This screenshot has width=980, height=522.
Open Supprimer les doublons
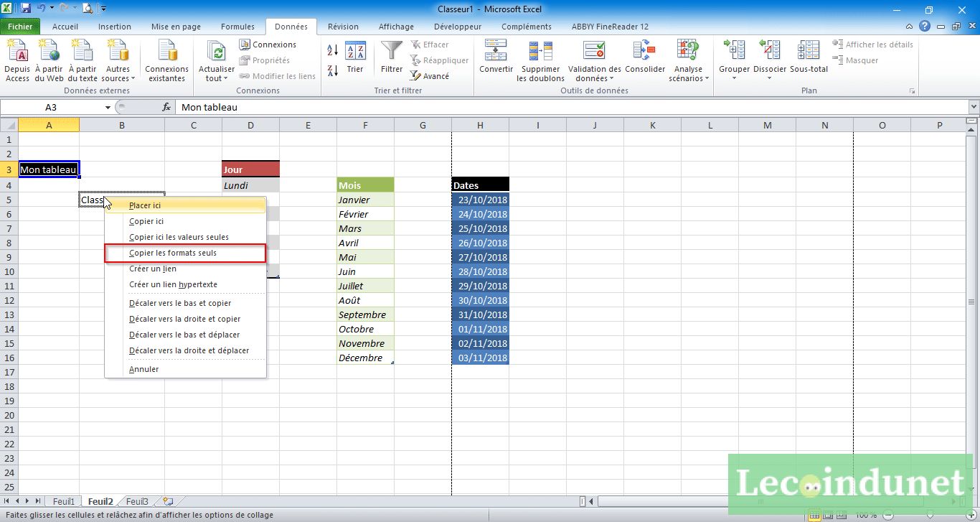(540, 60)
